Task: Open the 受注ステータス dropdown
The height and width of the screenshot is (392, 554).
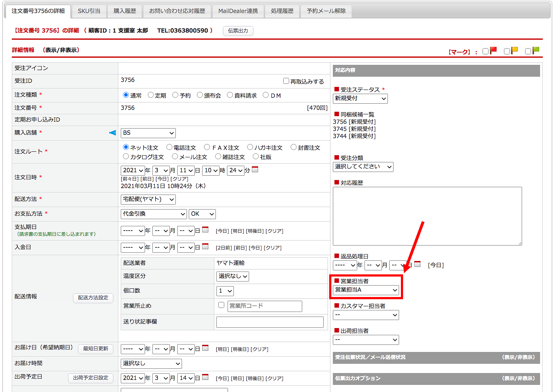Action: [360, 98]
